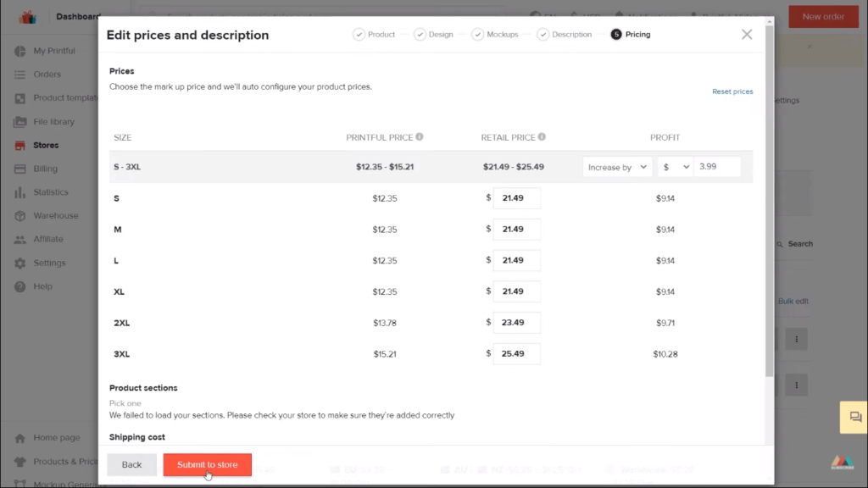Open the Warehouse box icon

pyautogui.click(x=20, y=216)
